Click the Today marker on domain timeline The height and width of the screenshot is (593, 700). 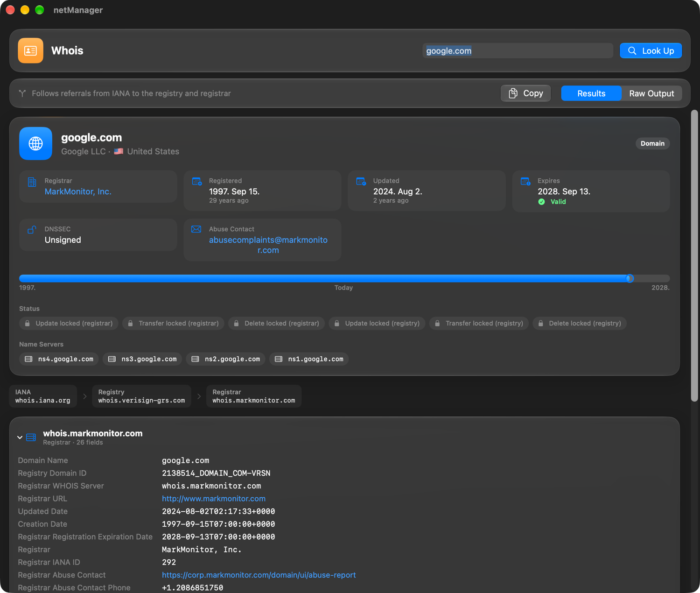[630, 278]
